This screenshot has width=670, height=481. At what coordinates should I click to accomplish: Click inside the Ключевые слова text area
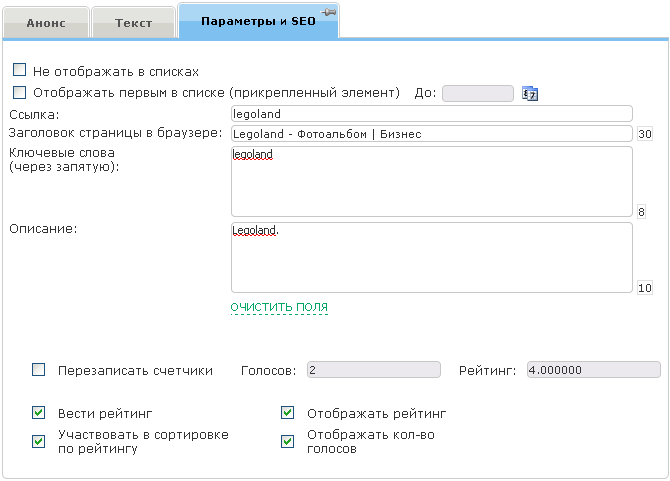click(x=431, y=181)
